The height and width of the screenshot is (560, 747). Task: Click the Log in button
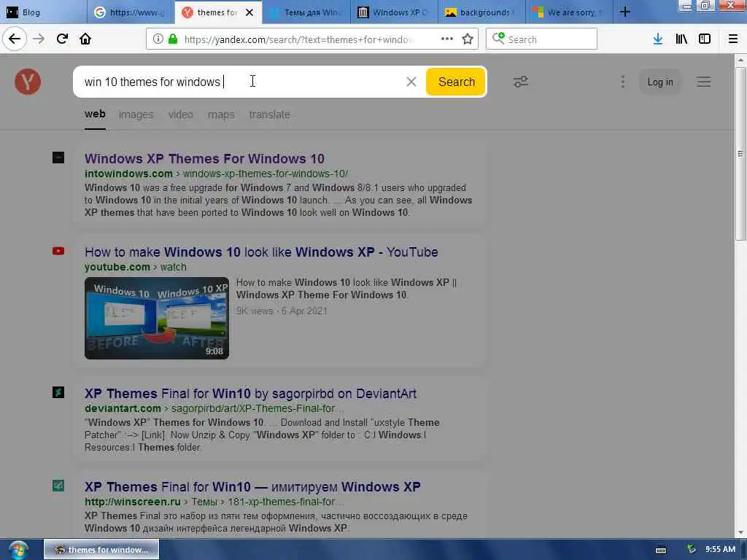pos(659,82)
